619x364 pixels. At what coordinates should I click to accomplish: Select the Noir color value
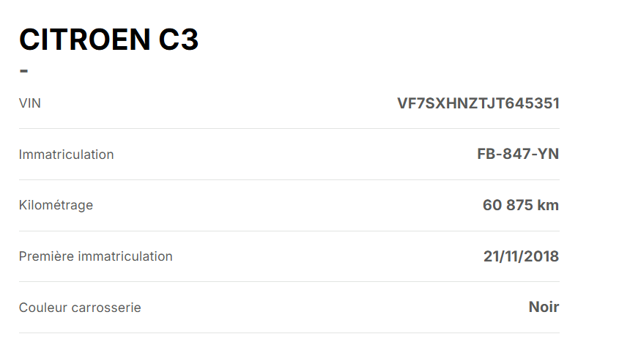(544, 307)
